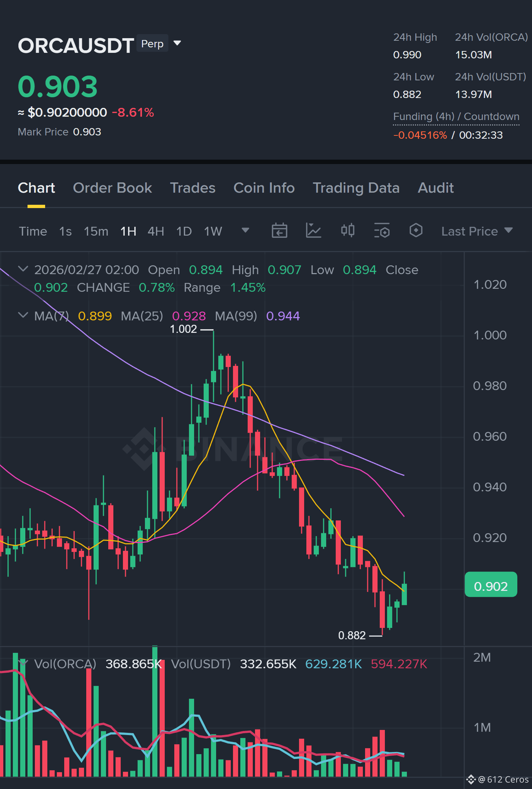The image size is (532, 789).
Task: Select the Time chart view
Action: point(33,232)
